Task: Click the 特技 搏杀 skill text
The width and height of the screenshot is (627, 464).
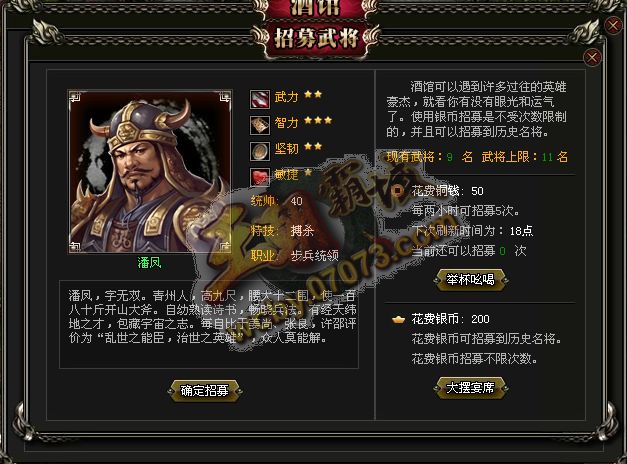Action: point(282,230)
